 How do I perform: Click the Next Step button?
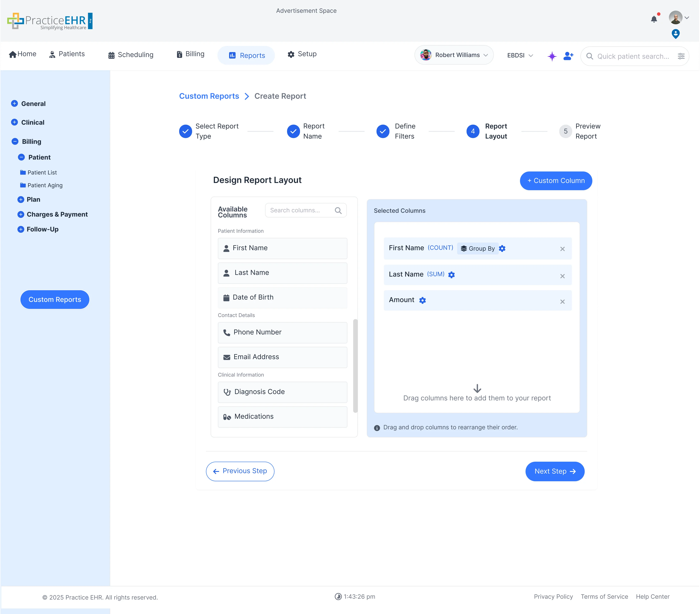555,471
